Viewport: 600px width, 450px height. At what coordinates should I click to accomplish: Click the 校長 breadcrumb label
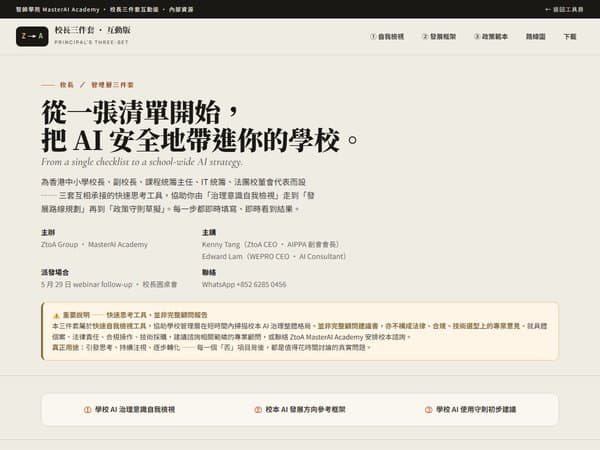tap(67, 85)
